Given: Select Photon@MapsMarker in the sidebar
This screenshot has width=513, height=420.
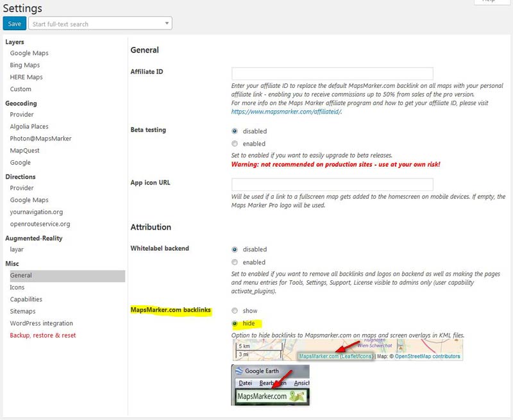Looking at the screenshot, I should point(40,139).
